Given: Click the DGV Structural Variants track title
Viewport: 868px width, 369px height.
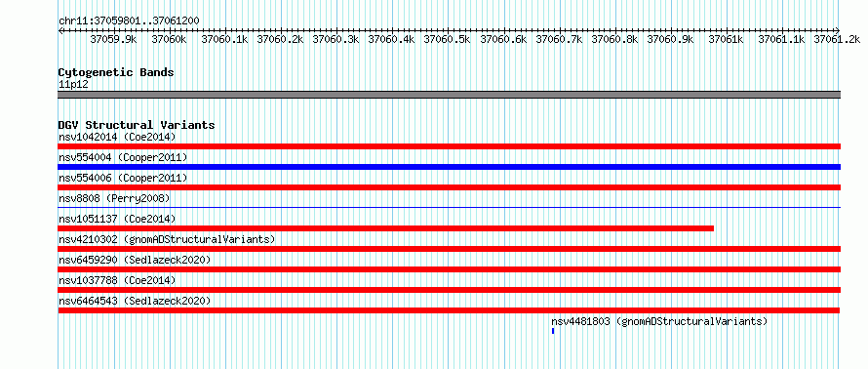Looking at the screenshot, I should point(137,125).
